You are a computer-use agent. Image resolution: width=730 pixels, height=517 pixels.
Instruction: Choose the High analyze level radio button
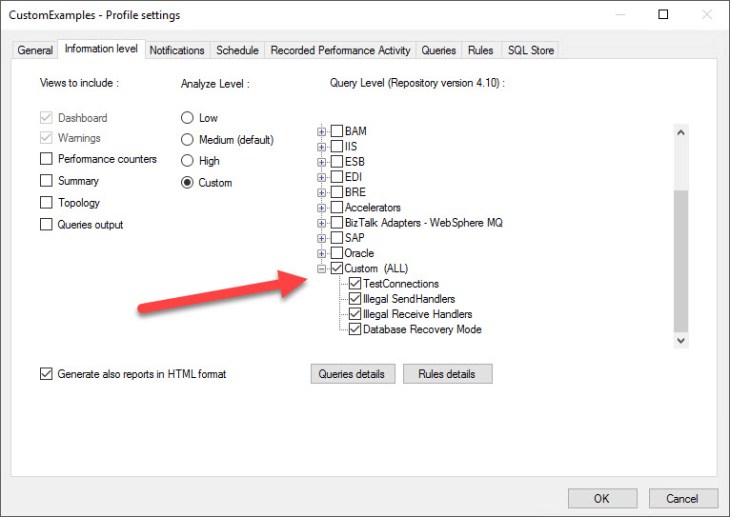click(187, 161)
